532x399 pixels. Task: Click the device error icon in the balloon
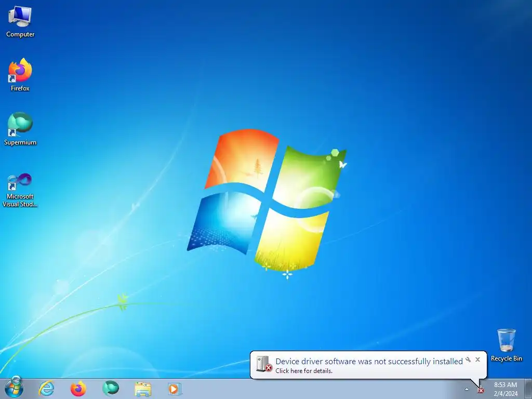coord(264,364)
